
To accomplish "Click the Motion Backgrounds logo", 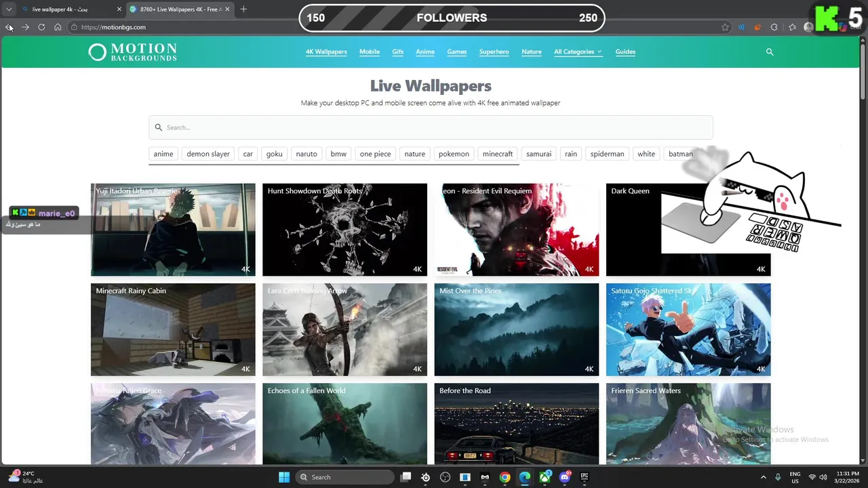I will [x=133, y=52].
